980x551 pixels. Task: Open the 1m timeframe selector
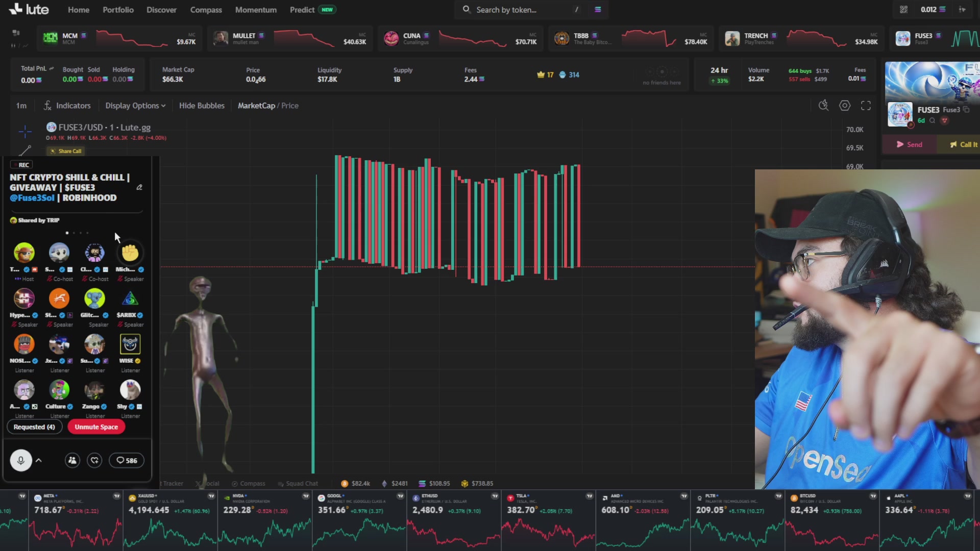tap(21, 106)
